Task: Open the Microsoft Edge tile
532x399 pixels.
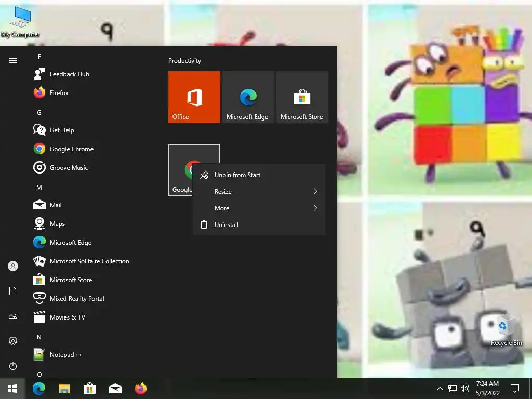Action: click(x=248, y=97)
